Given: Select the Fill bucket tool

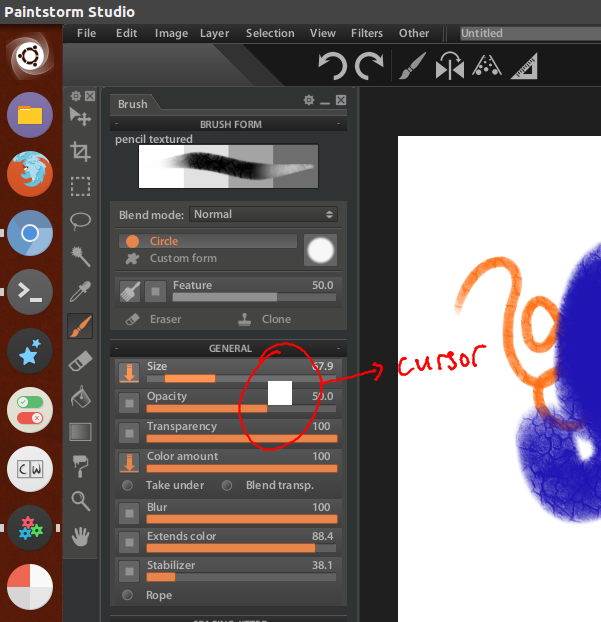Looking at the screenshot, I should 80,396.
